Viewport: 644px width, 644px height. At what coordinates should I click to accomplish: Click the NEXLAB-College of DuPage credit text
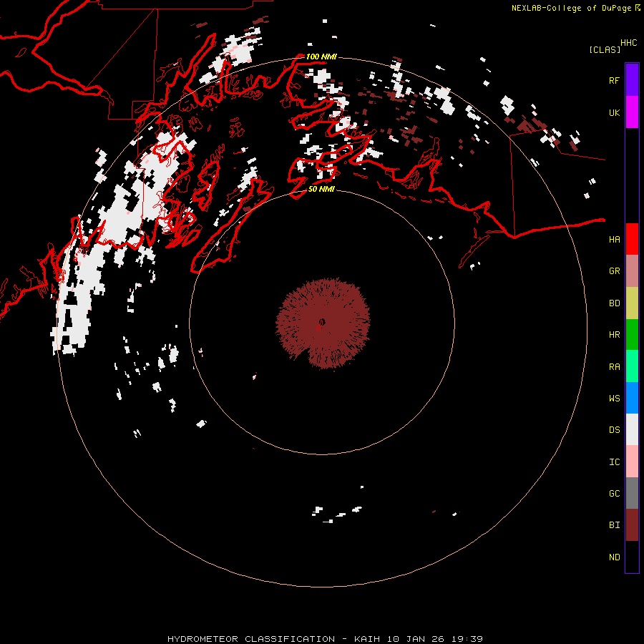click(x=571, y=8)
